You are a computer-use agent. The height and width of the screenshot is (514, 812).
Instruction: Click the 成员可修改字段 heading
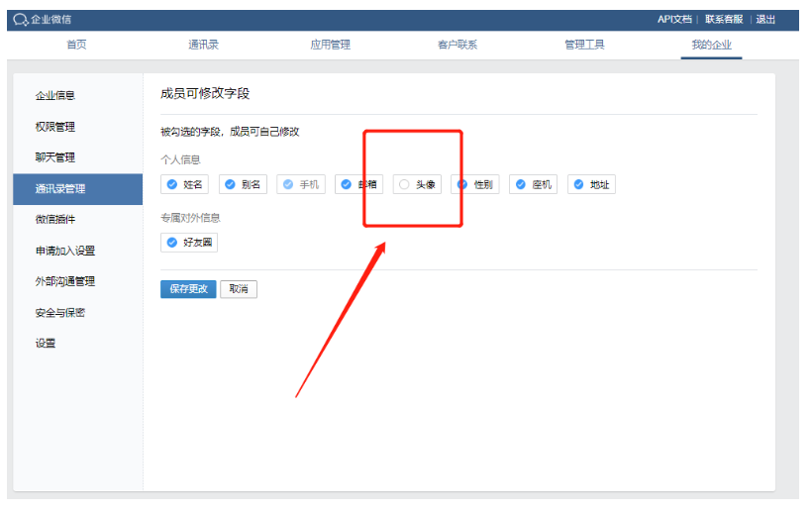[205, 94]
